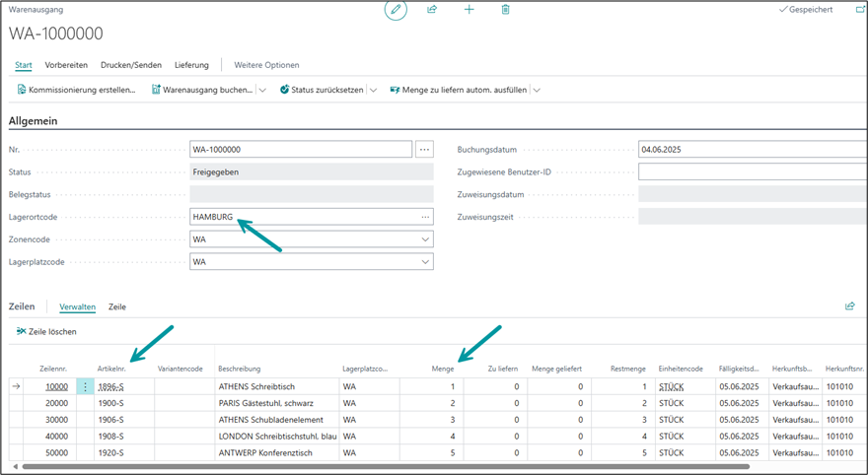The width and height of the screenshot is (868, 475).
Task: Expand the Zonencode dropdown
Action: click(x=425, y=239)
